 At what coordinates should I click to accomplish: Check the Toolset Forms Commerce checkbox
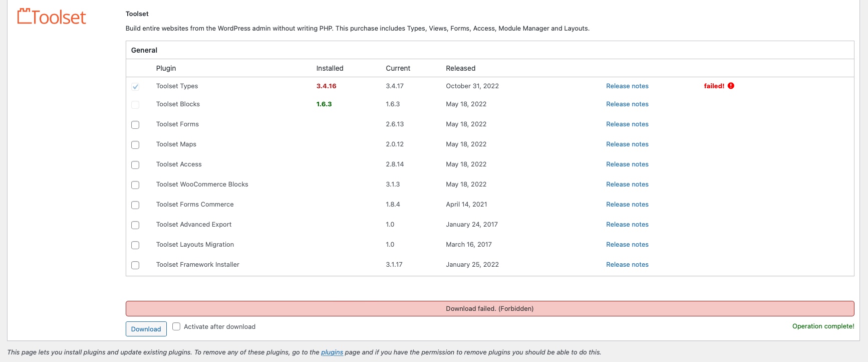coord(135,205)
